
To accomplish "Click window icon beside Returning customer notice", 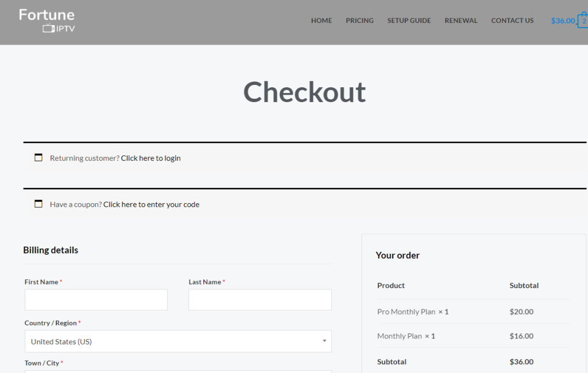I will (38, 157).
